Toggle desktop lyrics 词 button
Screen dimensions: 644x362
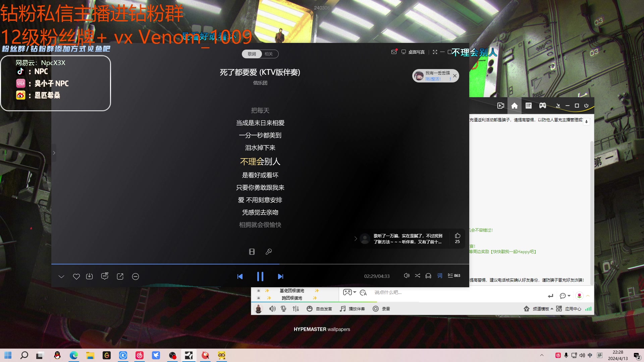click(x=440, y=276)
